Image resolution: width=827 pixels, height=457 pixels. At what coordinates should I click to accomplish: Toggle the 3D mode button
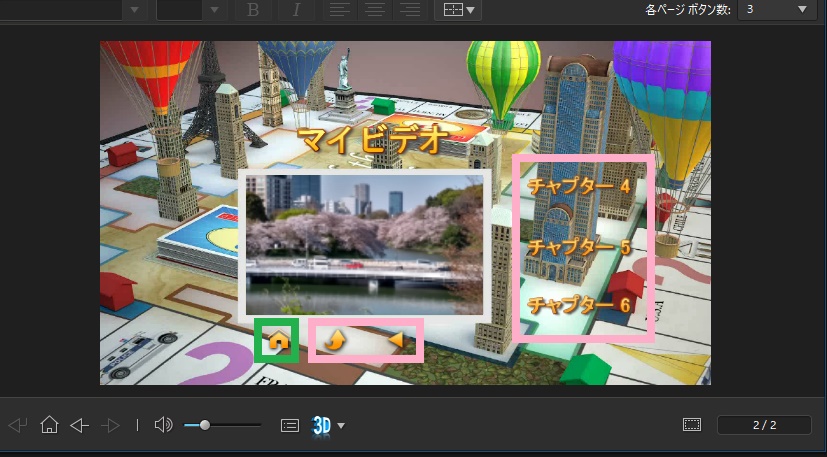[321, 425]
